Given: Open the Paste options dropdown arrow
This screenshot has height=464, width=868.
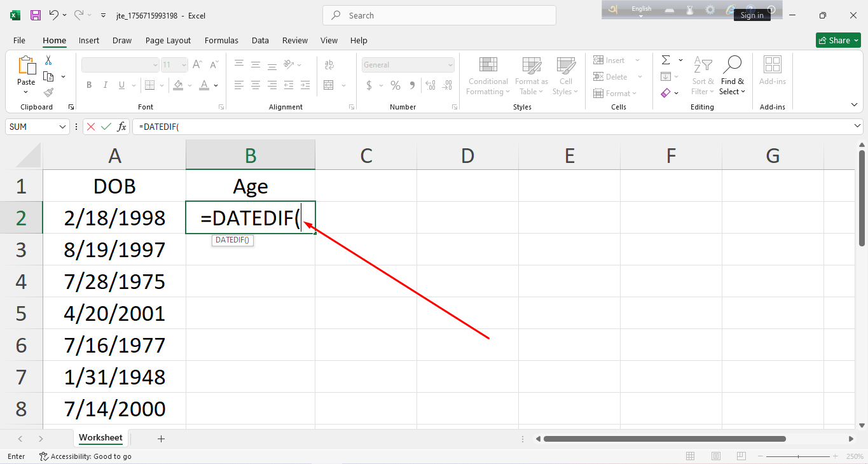Looking at the screenshot, I should pos(26,92).
